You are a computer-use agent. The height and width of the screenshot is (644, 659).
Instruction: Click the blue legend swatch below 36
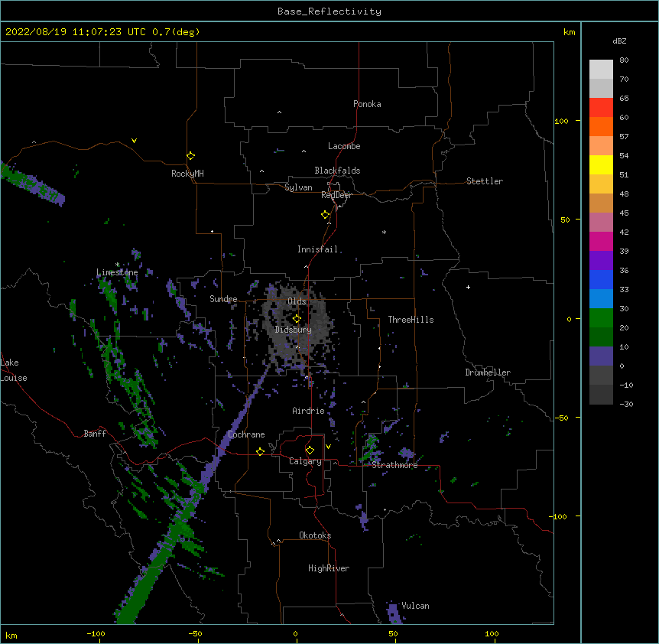click(x=601, y=279)
